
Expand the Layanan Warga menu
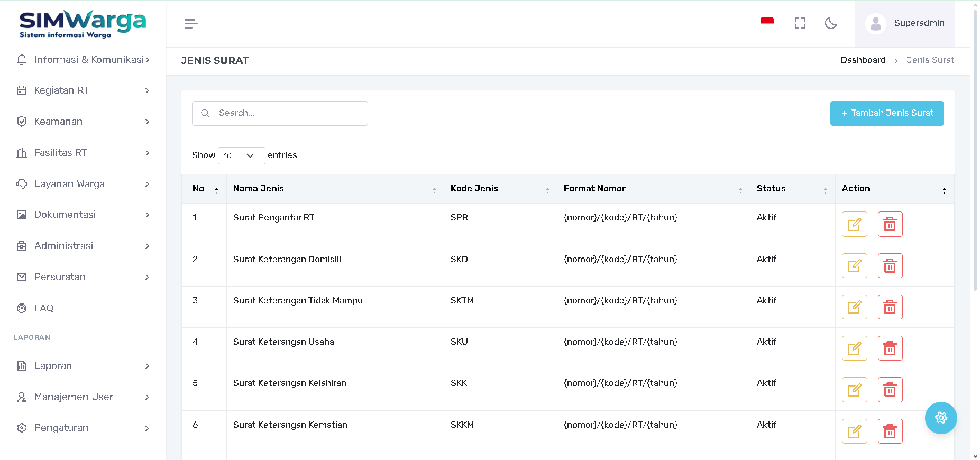click(x=83, y=184)
